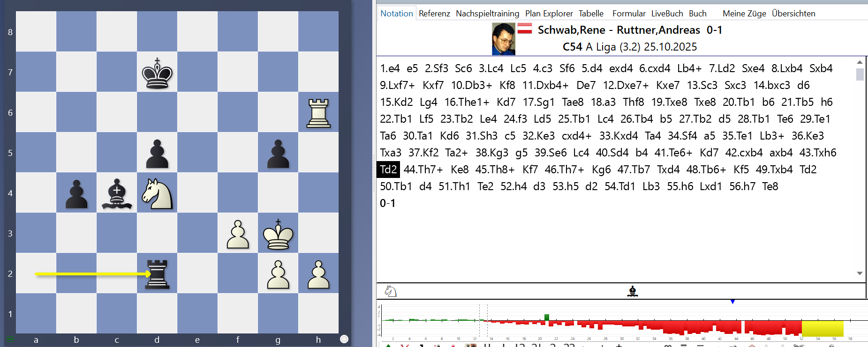The width and height of the screenshot is (868, 347).
Task: Go to move 9.Lxf7+ in the notation
Action: (x=397, y=85)
